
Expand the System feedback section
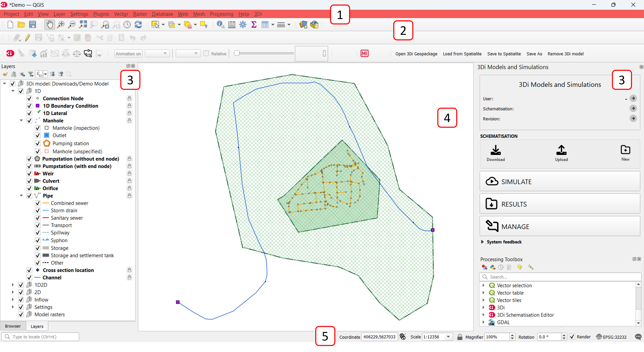[482, 242]
